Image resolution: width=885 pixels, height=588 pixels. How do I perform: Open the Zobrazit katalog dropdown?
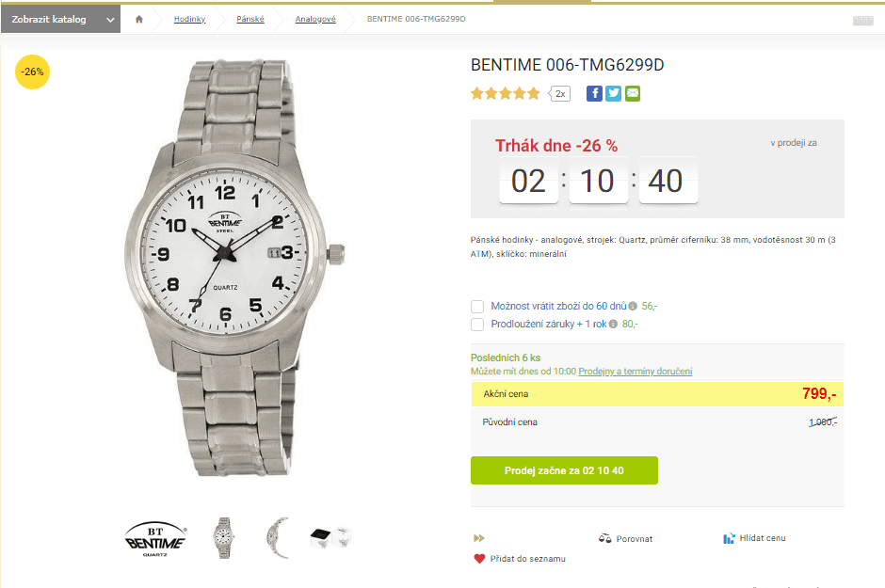point(56,18)
